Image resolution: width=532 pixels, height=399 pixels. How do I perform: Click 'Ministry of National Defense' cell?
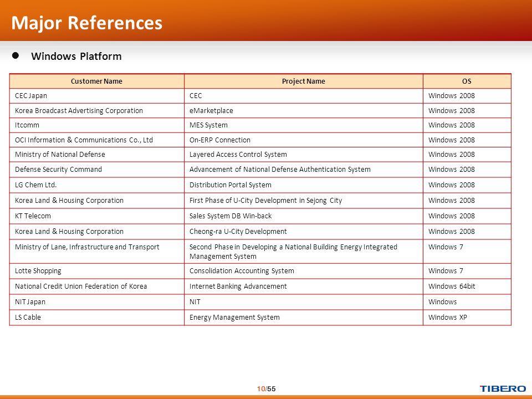(x=96, y=155)
